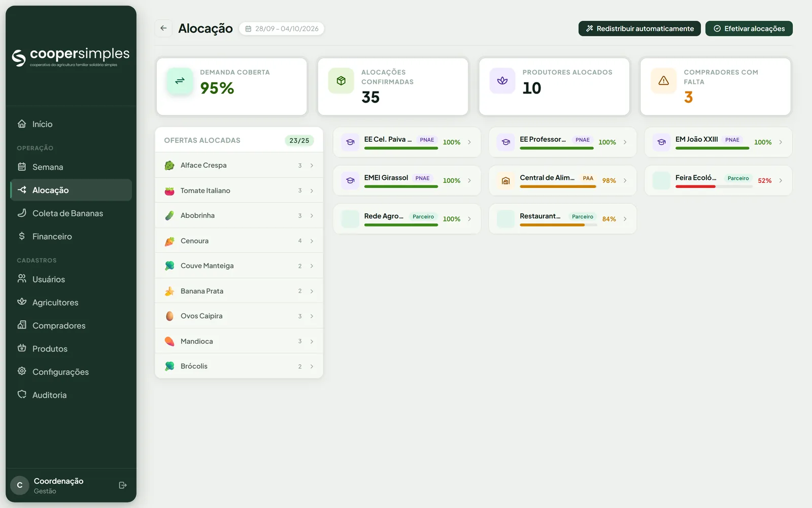Click Redistribuir automaticamente button
This screenshot has width=812, height=508.
639,28
